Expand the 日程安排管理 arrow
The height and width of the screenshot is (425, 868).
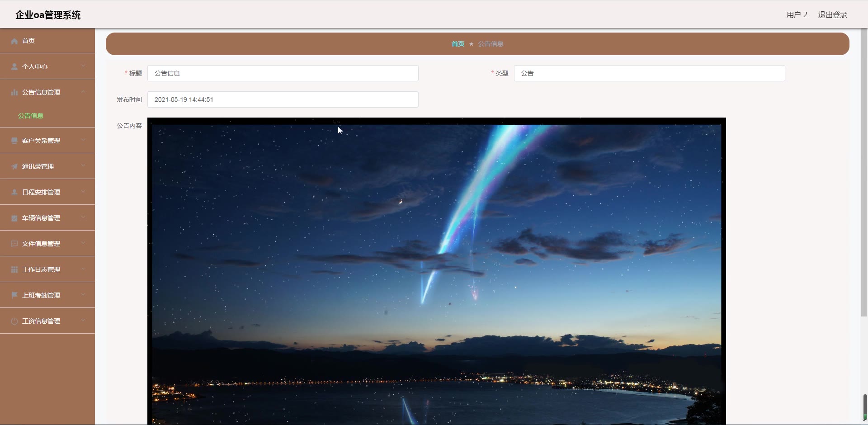coord(83,192)
